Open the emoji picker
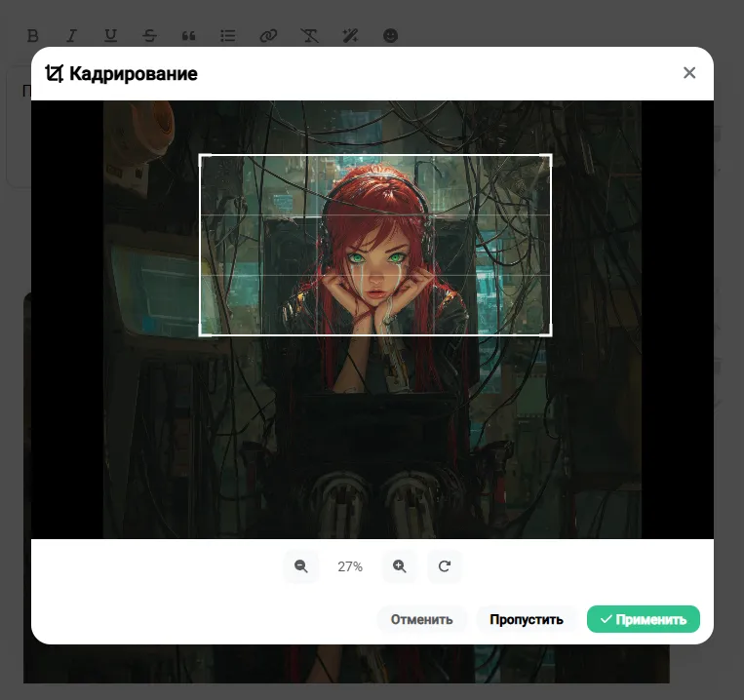 390,35
